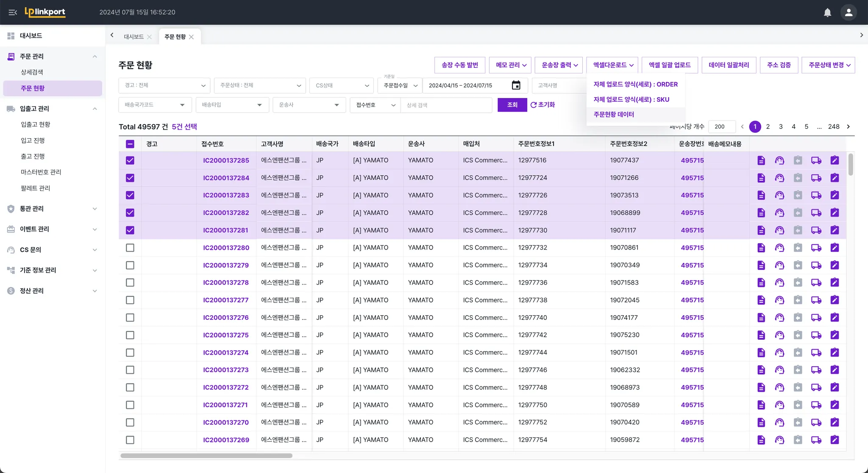This screenshot has width=868, height=473.
Task: Uncheck the row IC2000137283 checkbox
Action: [130, 195]
